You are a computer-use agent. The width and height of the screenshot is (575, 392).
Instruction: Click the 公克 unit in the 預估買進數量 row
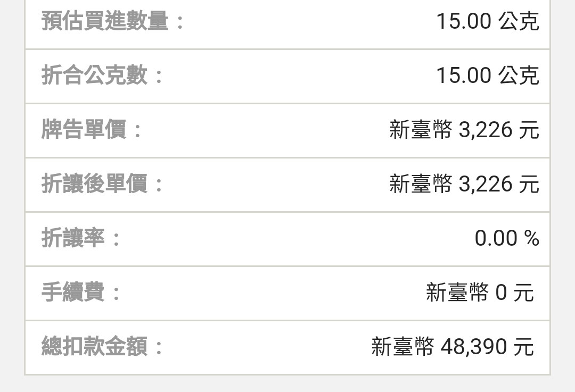tap(519, 22)
